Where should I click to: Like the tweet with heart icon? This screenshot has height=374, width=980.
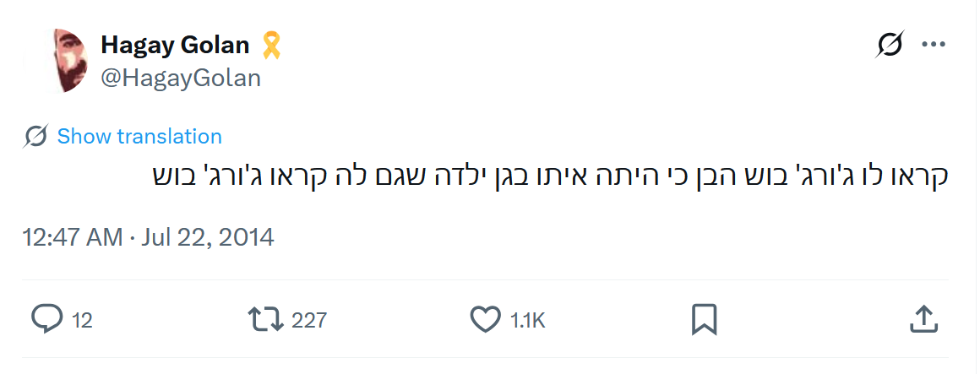click(485, 319)
